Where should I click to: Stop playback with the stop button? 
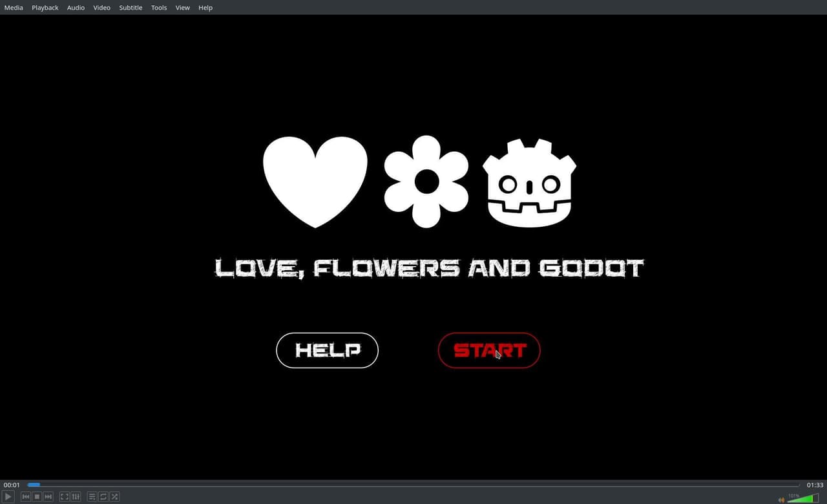tap(37, 497)
